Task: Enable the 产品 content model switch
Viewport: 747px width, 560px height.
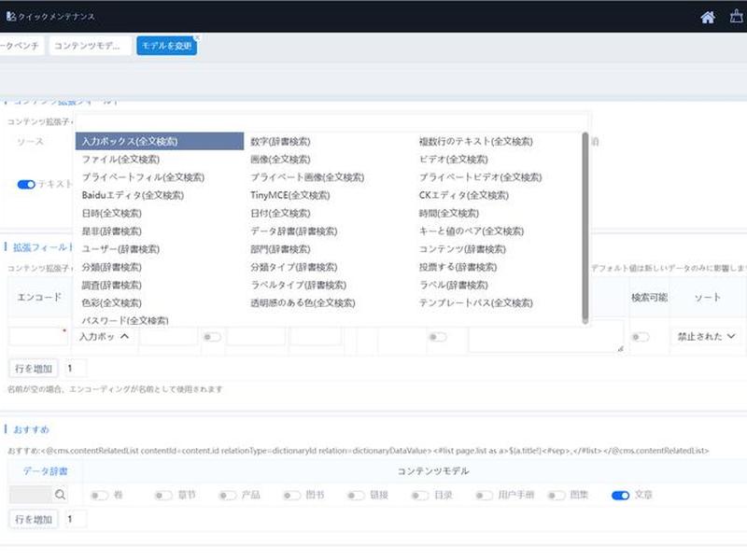Action: 227,496
